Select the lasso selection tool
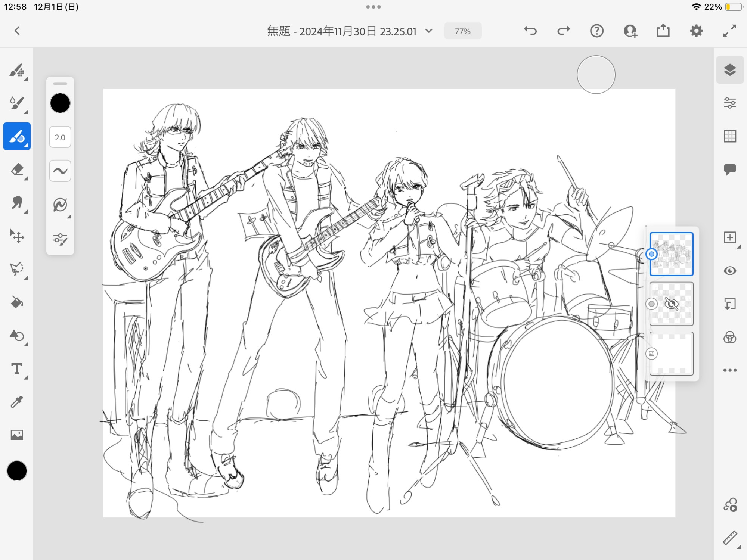Screen dimensions: 747x560 tap(17, 269)
